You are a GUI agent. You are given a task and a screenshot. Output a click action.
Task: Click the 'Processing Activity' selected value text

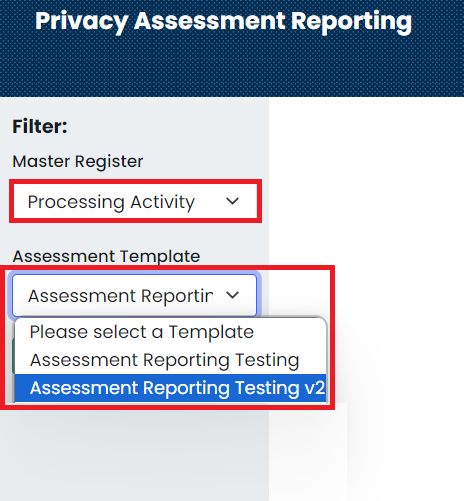click(x=111, y=202)
